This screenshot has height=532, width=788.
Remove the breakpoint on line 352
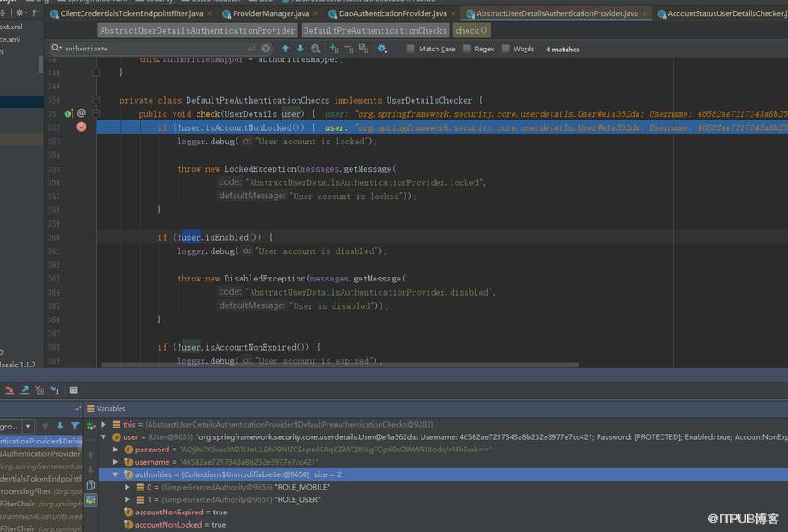click(x=81, y=127)
